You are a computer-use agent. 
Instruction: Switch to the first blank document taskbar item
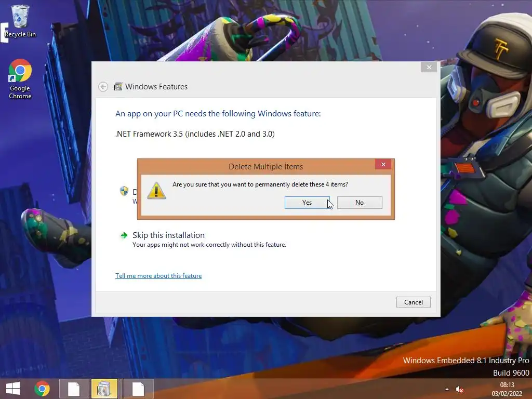(x=74, y=389)
